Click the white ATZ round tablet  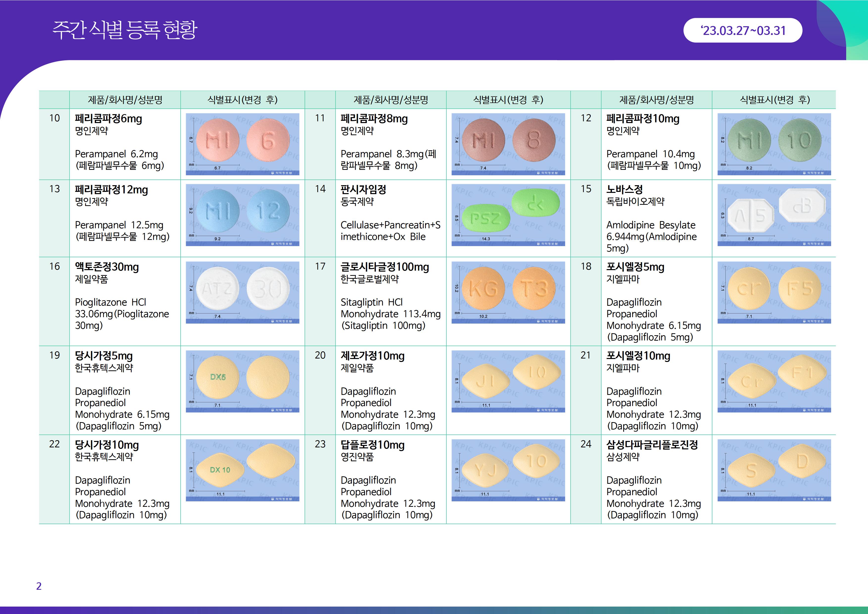coord(218,289)
